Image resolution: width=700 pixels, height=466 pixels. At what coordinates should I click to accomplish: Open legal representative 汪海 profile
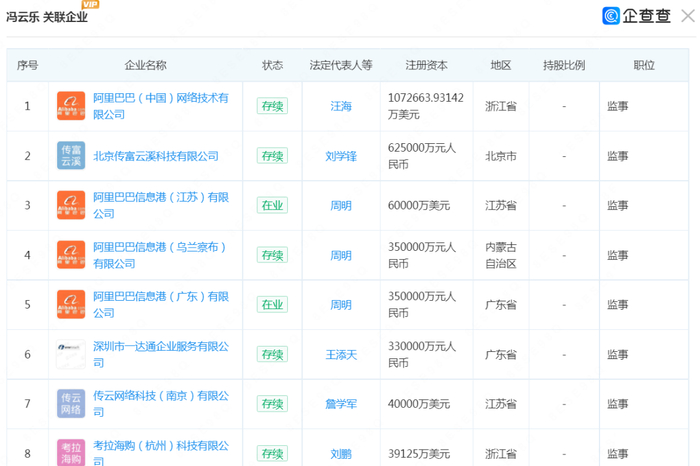pos(341,106)
